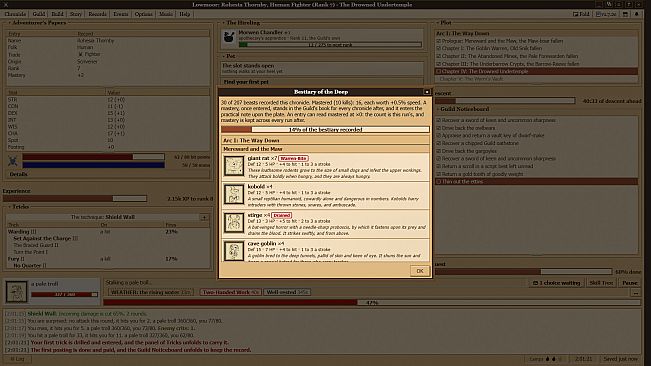This screenshot has height=366, width=651.
Task: Open the Records menu
Action: (x=98, y=14)
